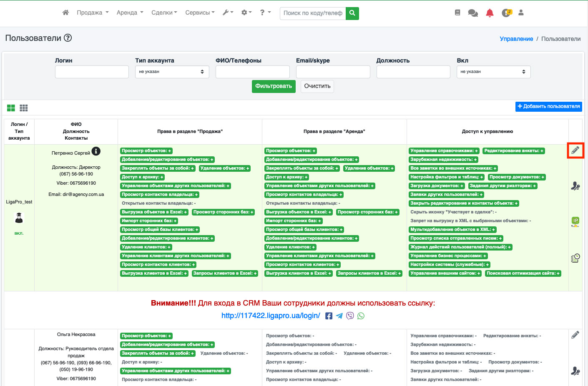Click the Логин filter input field
The image size is (588, 386).
[x=92, y=72]
